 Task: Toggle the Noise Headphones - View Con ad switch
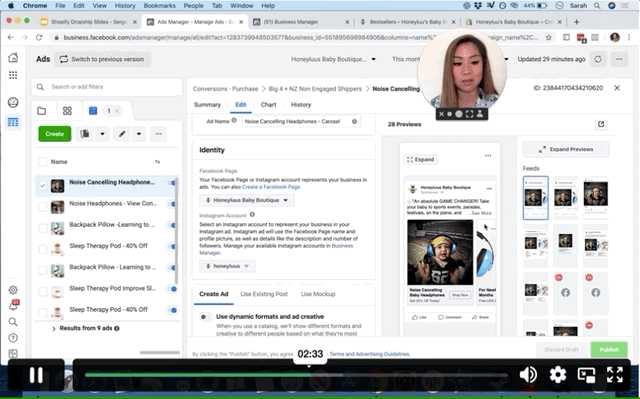click(x=172, y=204)
